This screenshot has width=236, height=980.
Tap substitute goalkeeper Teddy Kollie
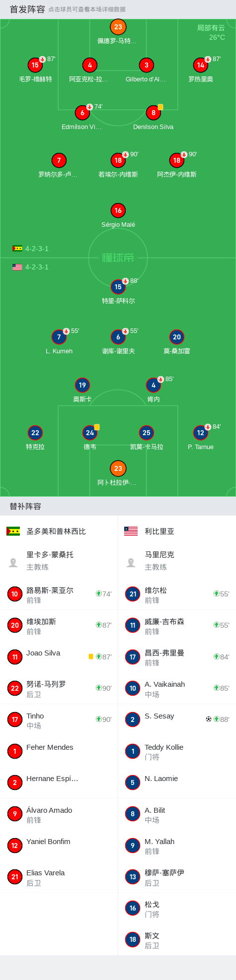(177, 751)
